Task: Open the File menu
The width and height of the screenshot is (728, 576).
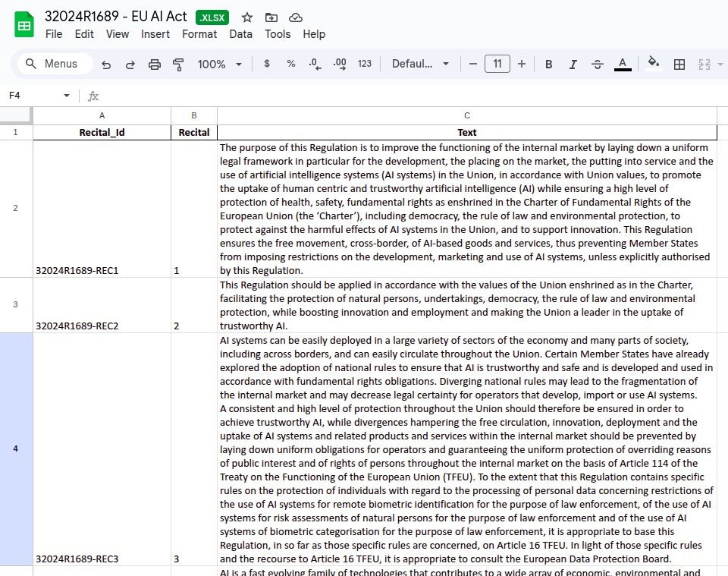Action: point(54,34)
